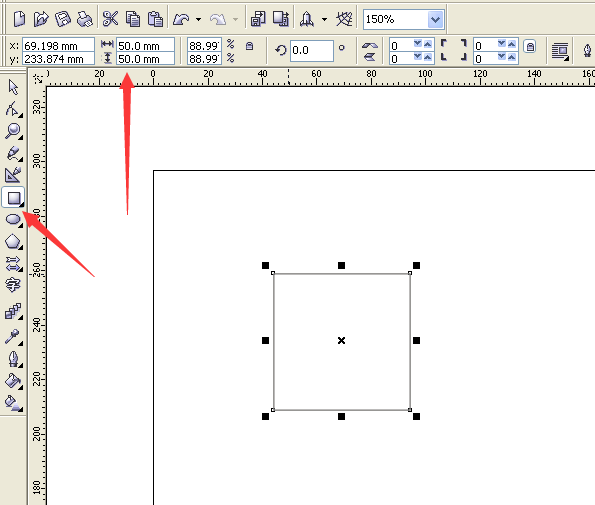The image size is (595, 505).
Task: Open wrap paragraph text options
Action: click(x=560, y=51)
